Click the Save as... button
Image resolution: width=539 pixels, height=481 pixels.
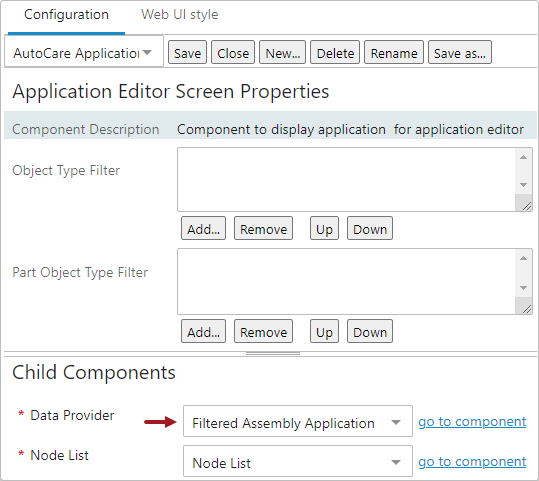(460, 53)
